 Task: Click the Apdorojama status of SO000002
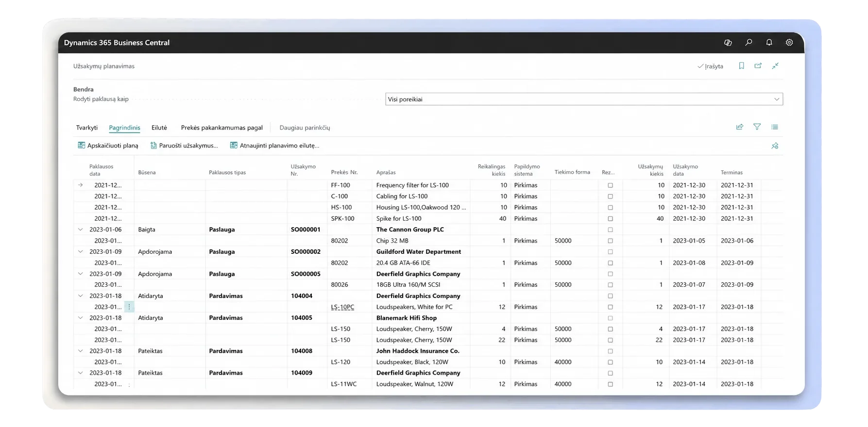pos(155,251)
